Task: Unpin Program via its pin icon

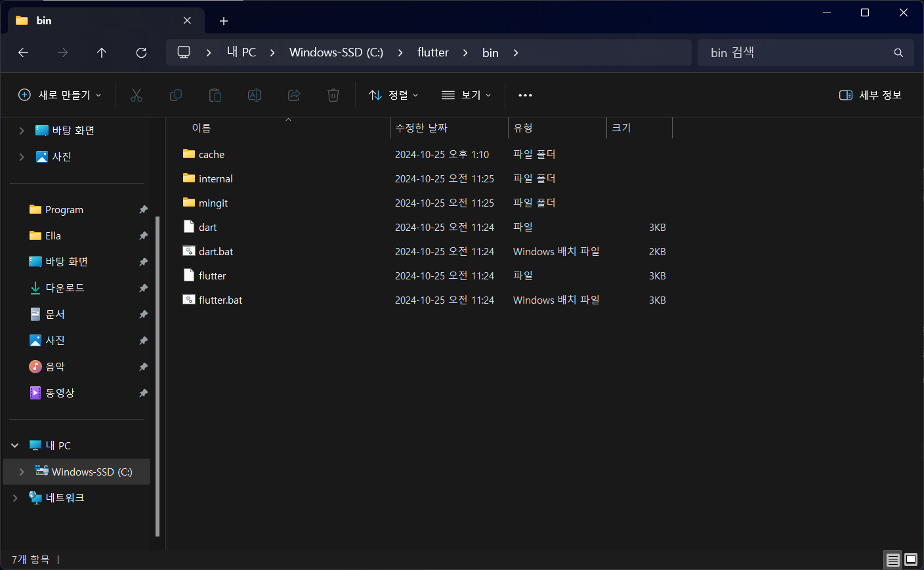Action: 143,209
